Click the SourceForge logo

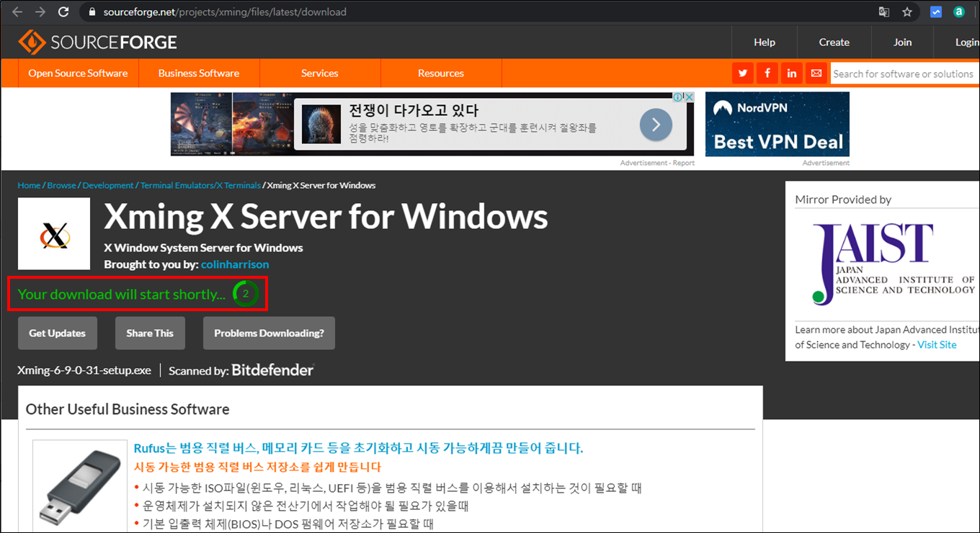(97, 42)
